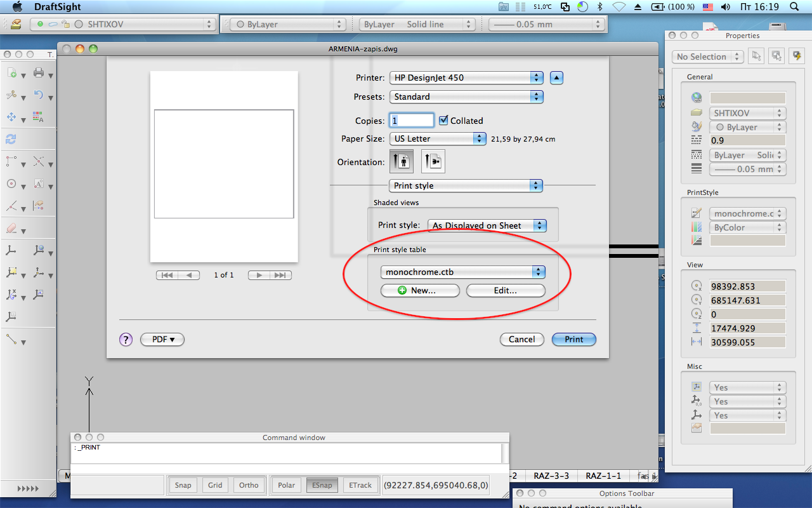812x508 pixels.
Task: Open the DraftSight application menu
Action: 58,6
